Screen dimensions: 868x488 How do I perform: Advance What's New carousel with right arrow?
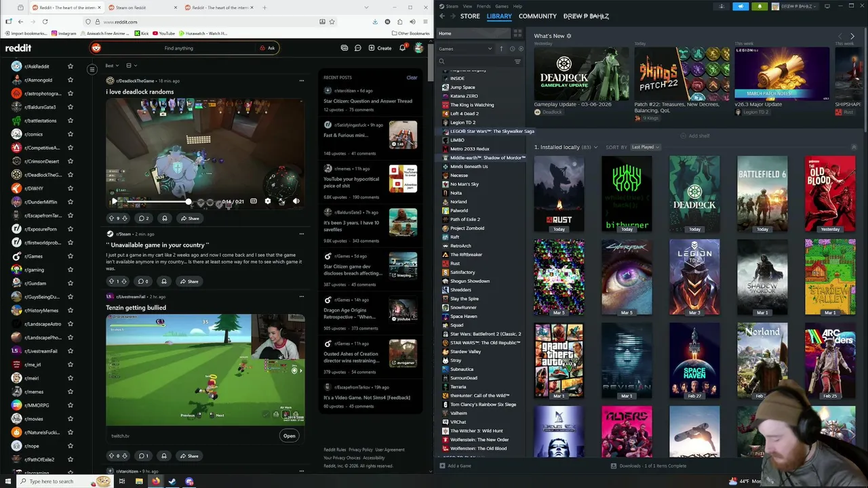(852, 37)
